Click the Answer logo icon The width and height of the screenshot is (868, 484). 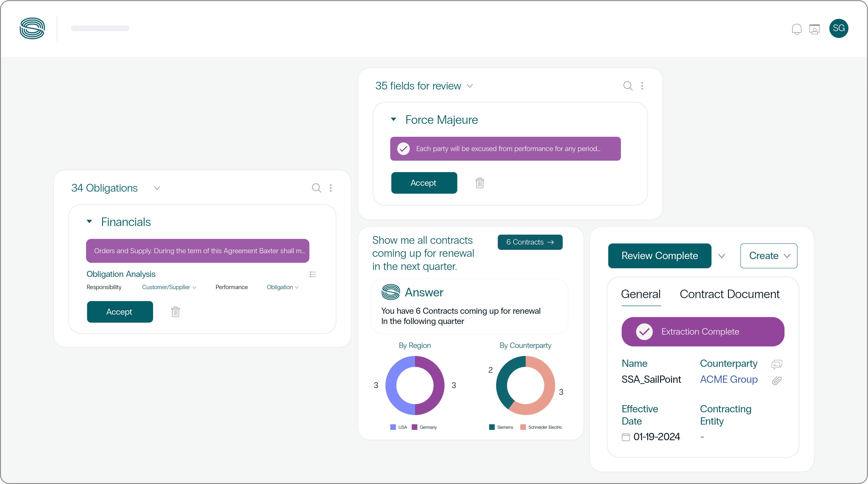391,292
